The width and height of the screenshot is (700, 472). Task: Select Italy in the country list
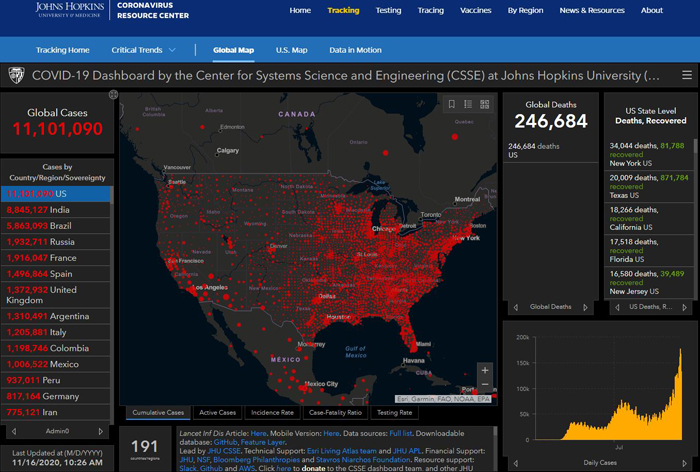(x=55, y=332)
